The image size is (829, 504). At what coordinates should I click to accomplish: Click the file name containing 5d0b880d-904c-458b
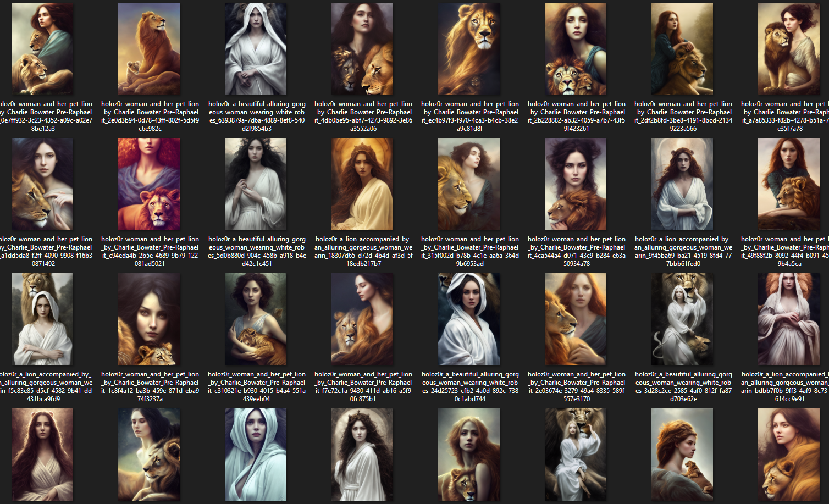[257, 251]
